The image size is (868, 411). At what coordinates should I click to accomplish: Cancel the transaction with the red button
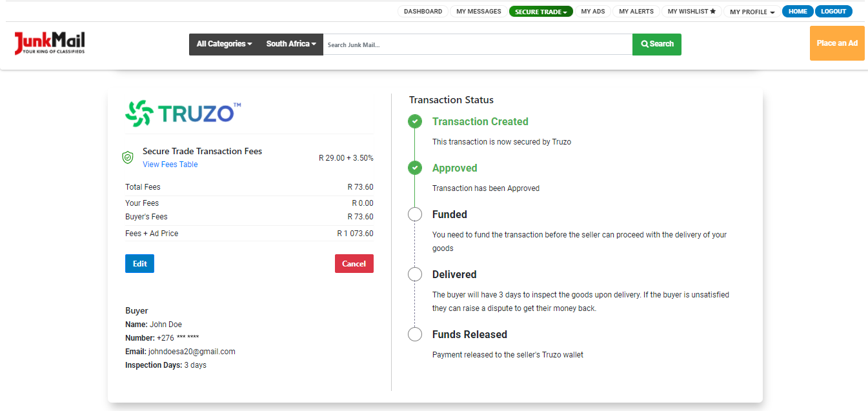(354, 263)
